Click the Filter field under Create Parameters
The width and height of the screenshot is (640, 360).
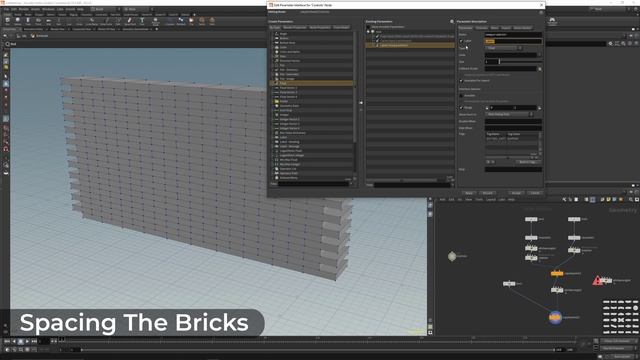(x=313, y=184)
